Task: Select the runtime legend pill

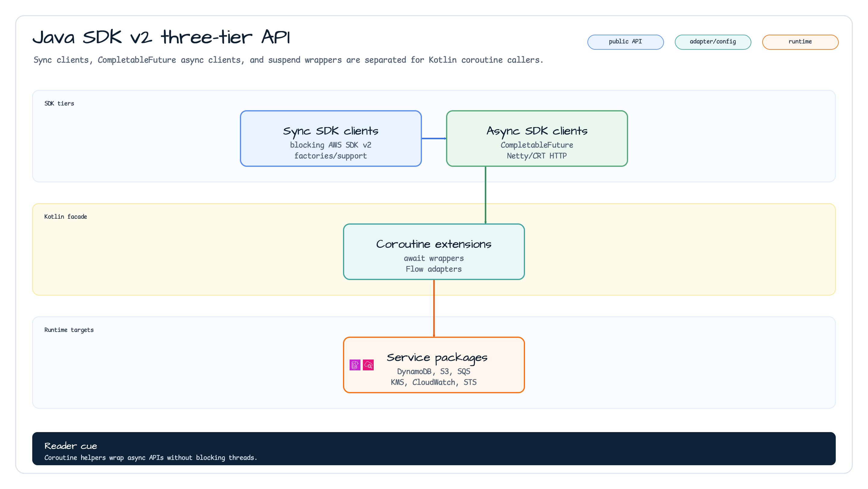Action: (x=800, y=42)
